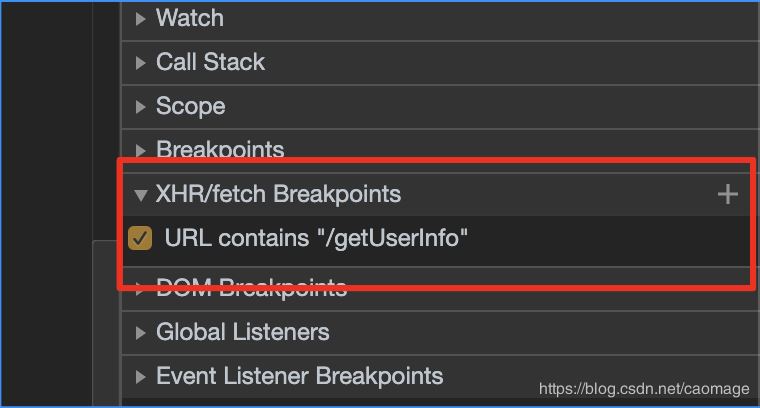Expand the Breakpoints pane arrow
The width and height of the screenshot is (760, 408).
(x=140, y=150)
